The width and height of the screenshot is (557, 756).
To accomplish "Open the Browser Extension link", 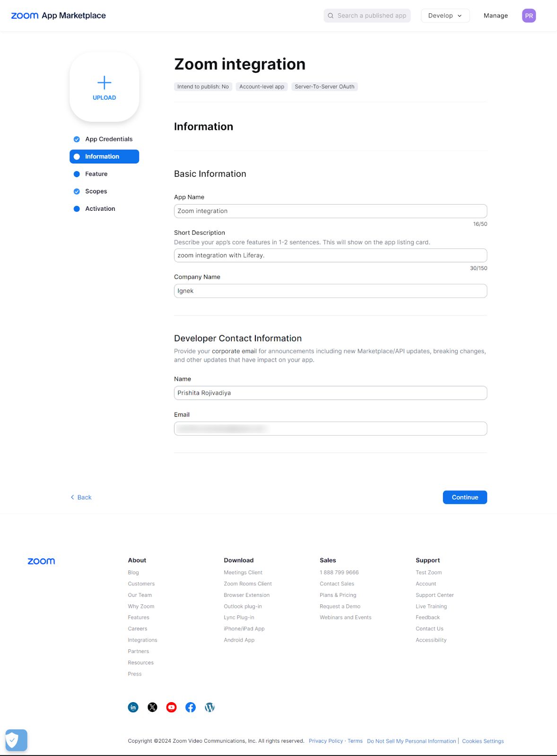I will pos(247,595).
